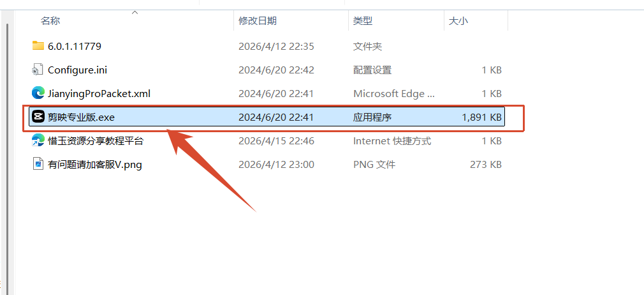Click the left pane vertical scrollbar

[x=7, y=156]
